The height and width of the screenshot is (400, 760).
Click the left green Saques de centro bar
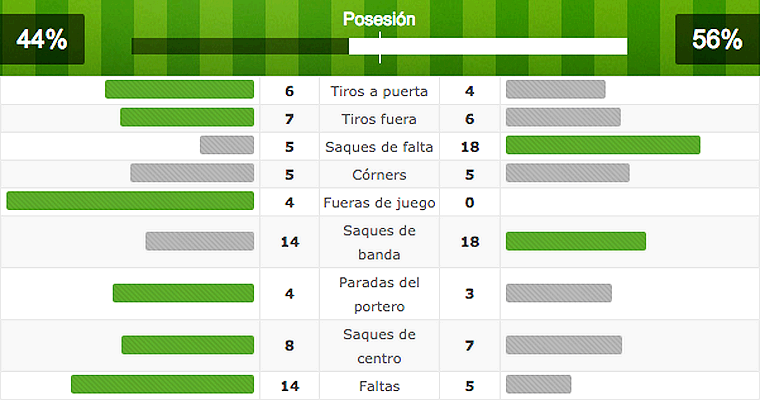(x=188, y=345)
